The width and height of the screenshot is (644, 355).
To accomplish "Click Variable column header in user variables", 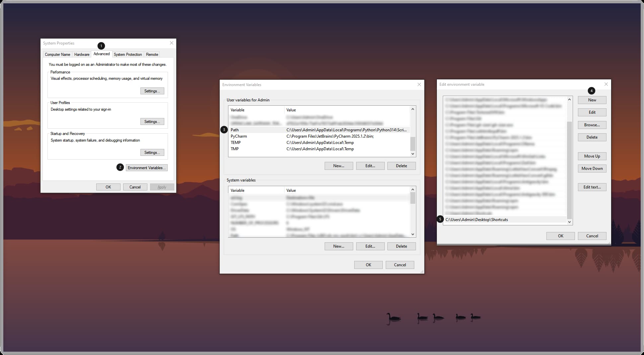I will tap(256, 110).
